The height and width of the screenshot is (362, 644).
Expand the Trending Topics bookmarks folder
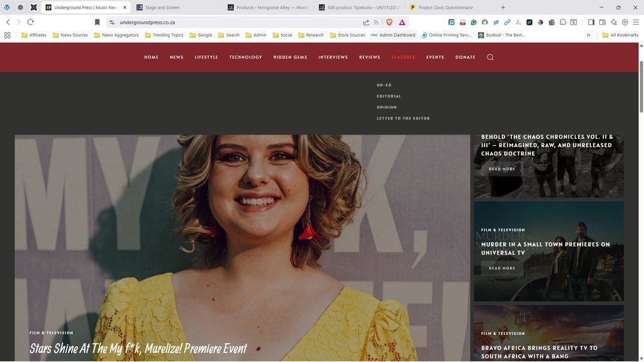pos(164,35)
